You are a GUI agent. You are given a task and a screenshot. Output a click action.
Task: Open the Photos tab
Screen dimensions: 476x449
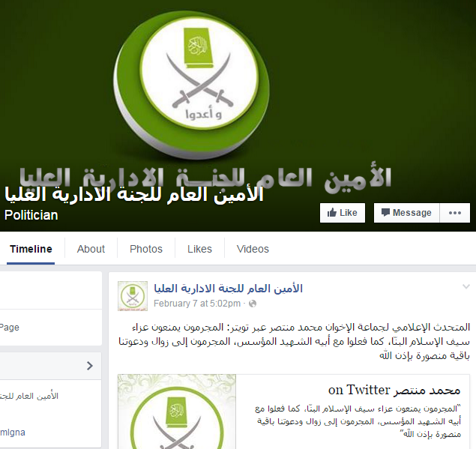point(146,250)
